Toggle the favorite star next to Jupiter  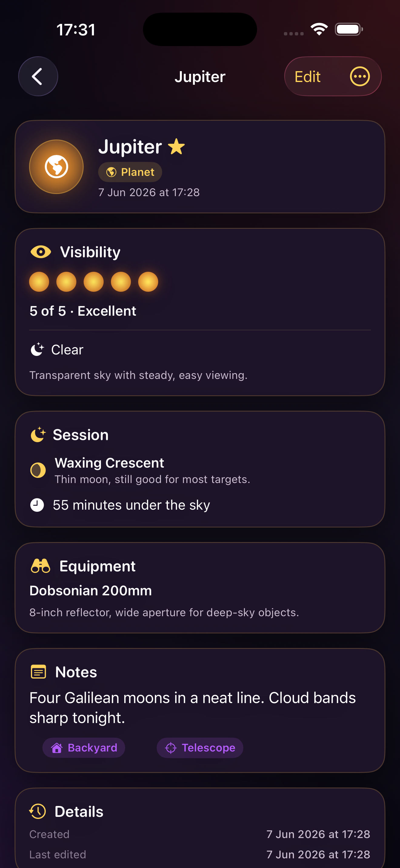(176, 147)
